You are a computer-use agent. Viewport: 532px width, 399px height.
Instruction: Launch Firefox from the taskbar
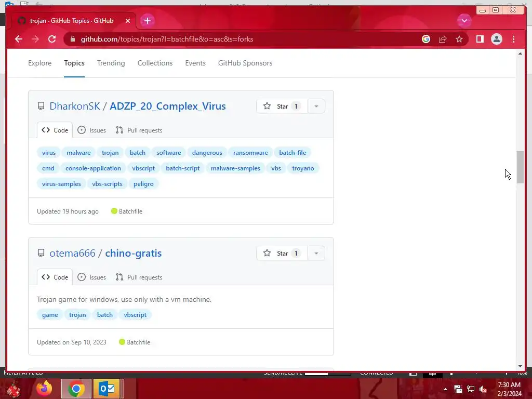pyautogui.click(x=44, y=389)
